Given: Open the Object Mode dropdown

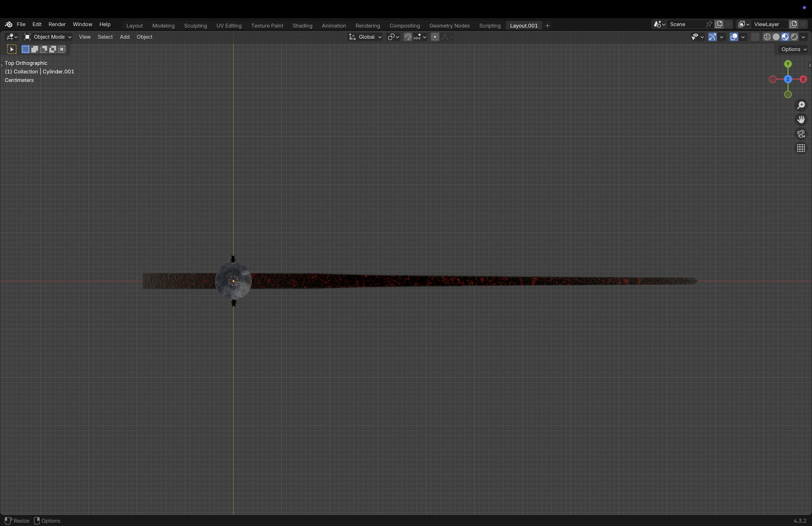Looking at the screenshot, I should [47, 37].
